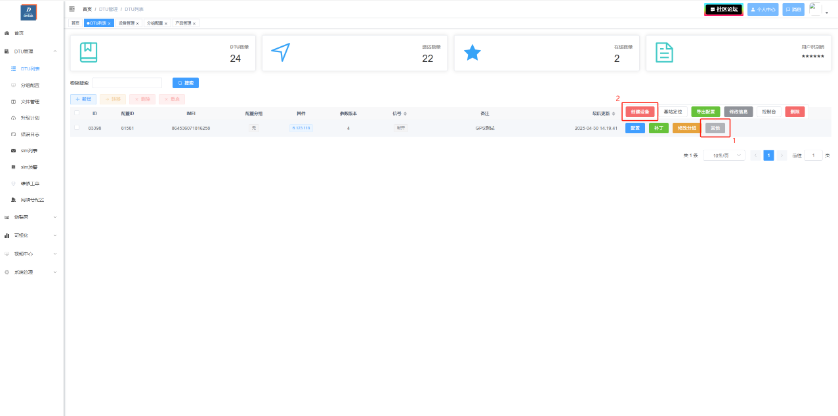Expand the last sidebar group at the bottom
Image resolution: width=838 pixels, height=416 pixels.
click(55, 272)
